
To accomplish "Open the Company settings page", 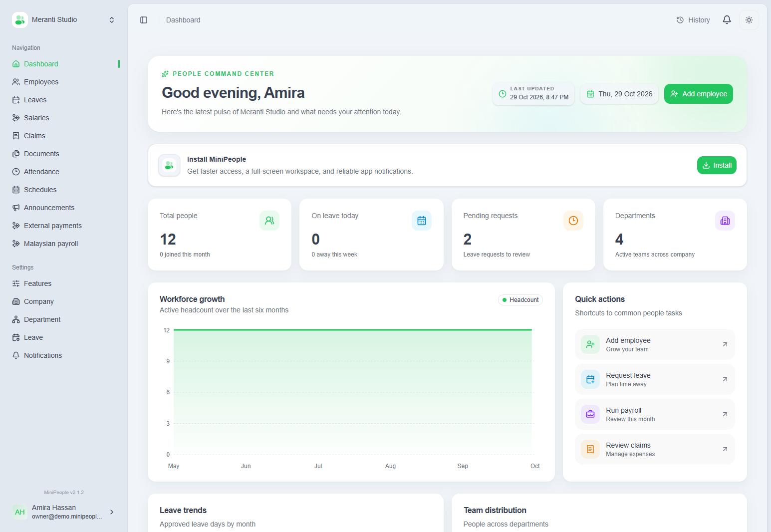I will coord(64,301).
